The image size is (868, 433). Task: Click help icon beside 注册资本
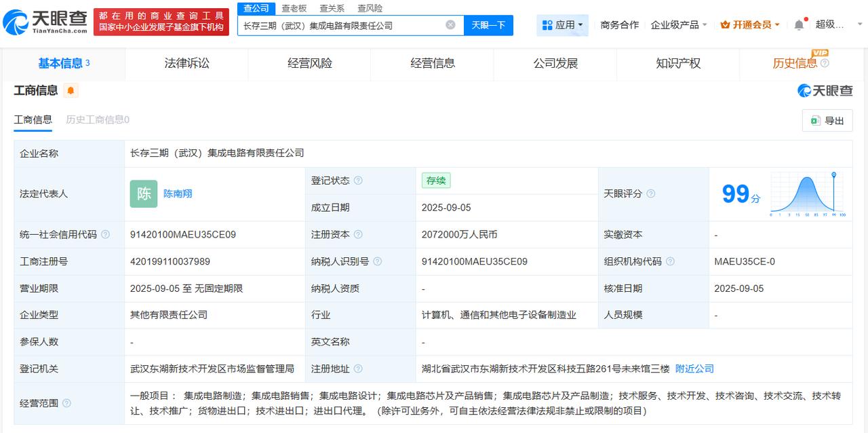pos(358,234)
